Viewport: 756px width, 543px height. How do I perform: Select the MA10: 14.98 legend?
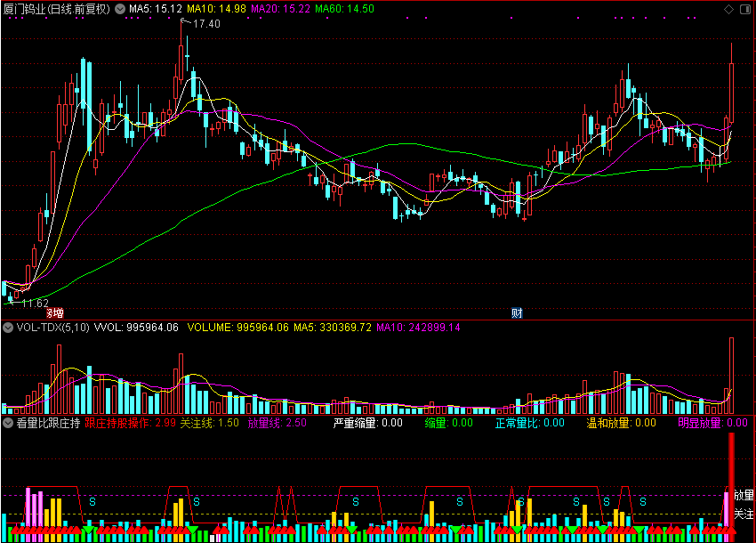pyautogui.click(x=216, y=9)
